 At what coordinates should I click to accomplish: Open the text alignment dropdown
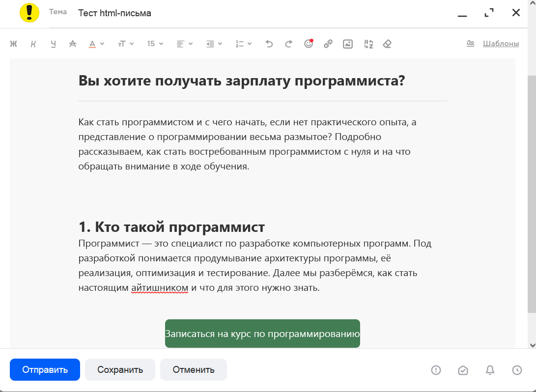[x=184, y=44]
